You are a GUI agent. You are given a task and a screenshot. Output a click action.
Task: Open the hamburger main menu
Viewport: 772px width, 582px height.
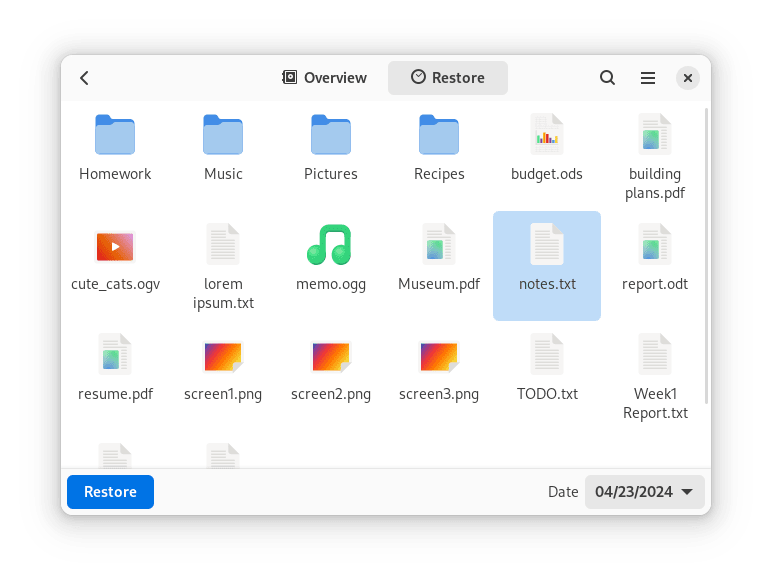tap(647, 78)
